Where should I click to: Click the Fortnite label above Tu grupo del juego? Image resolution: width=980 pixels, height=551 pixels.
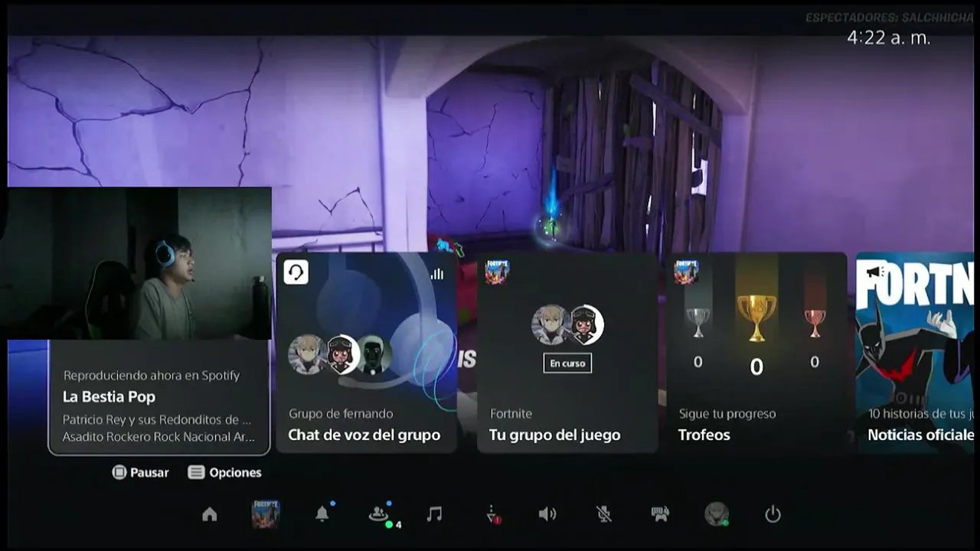511,414
